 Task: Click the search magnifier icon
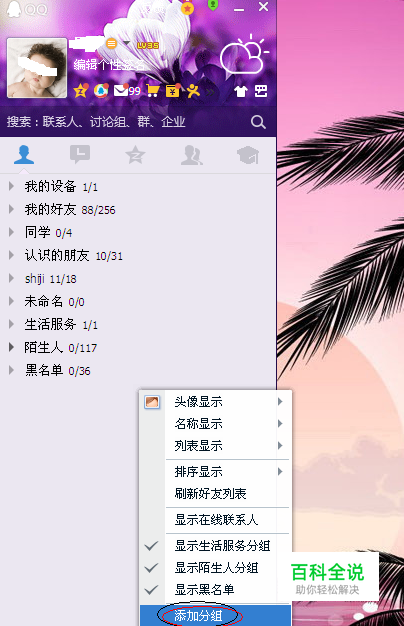tap(258, 122)
